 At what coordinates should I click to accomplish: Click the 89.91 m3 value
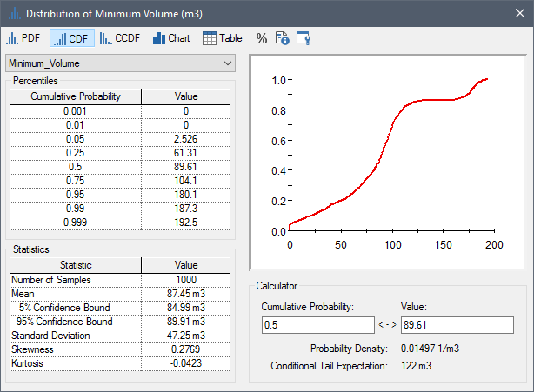click(x=186, y=322)
